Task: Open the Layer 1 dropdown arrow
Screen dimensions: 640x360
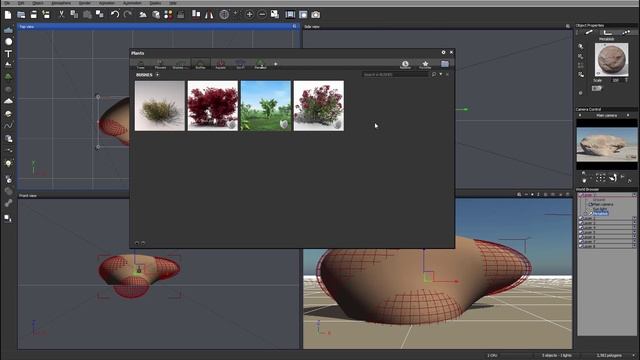Action: coord(634,195)
